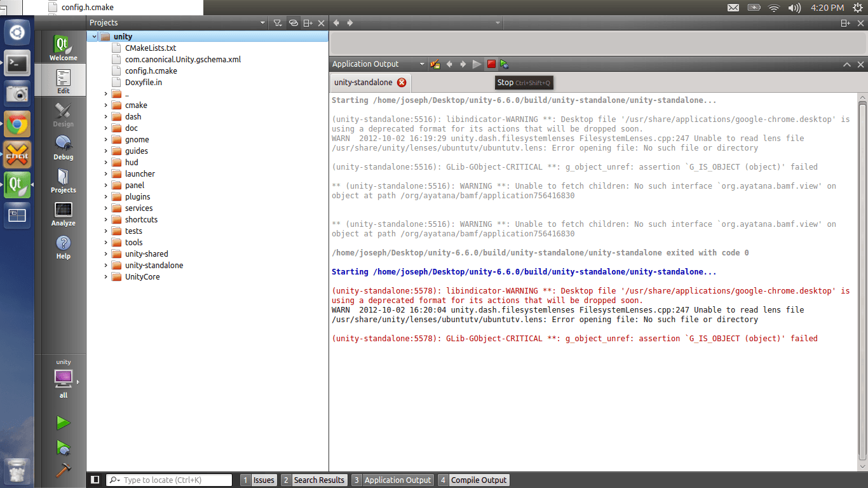Open the clock showing 4:20 PM
868x488 pixels.
827,8
